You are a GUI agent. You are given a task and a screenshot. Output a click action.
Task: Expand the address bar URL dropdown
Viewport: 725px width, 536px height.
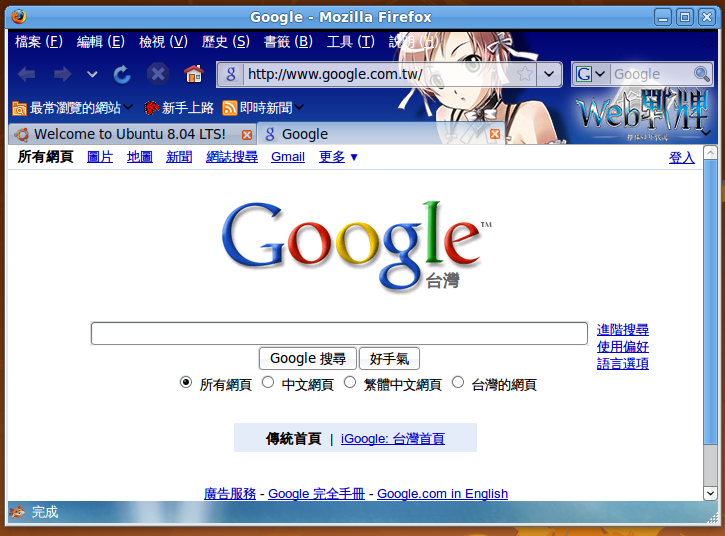(549, 74)
